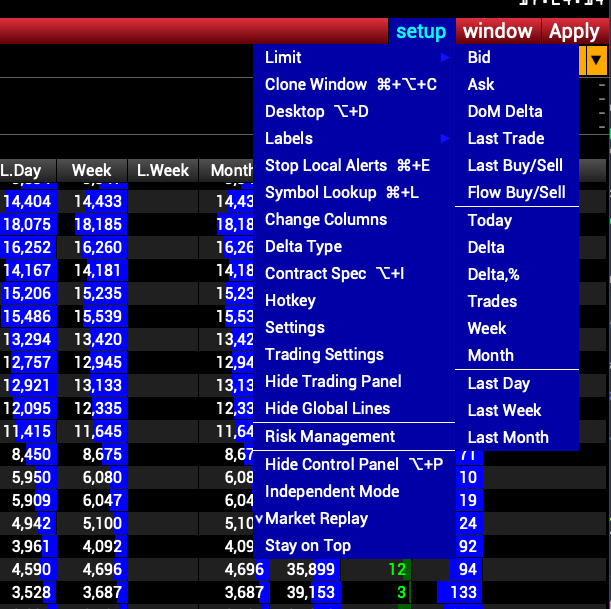The image size is (611, 609).
Task: Open the setup menu
Action: pos(421,31)
